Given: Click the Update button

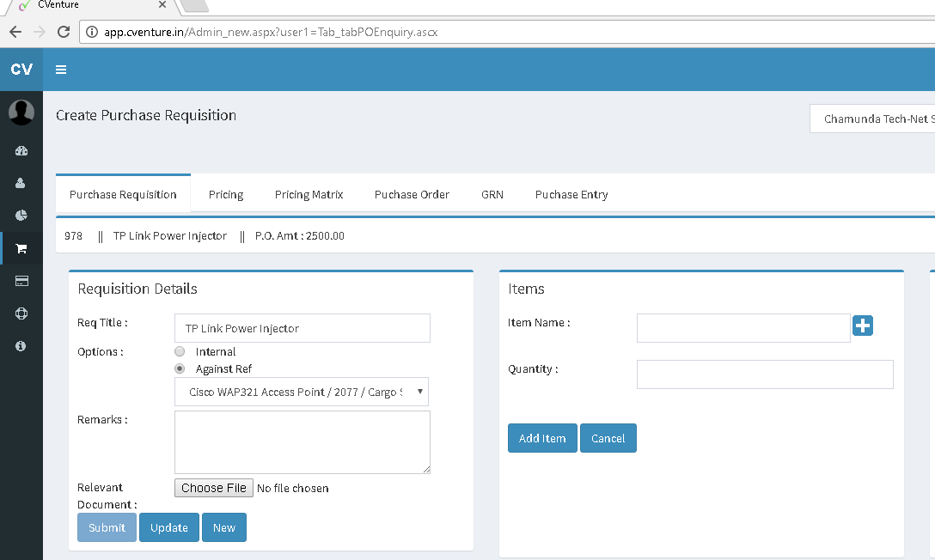Looking at the screenshot, I should (169, 528).
